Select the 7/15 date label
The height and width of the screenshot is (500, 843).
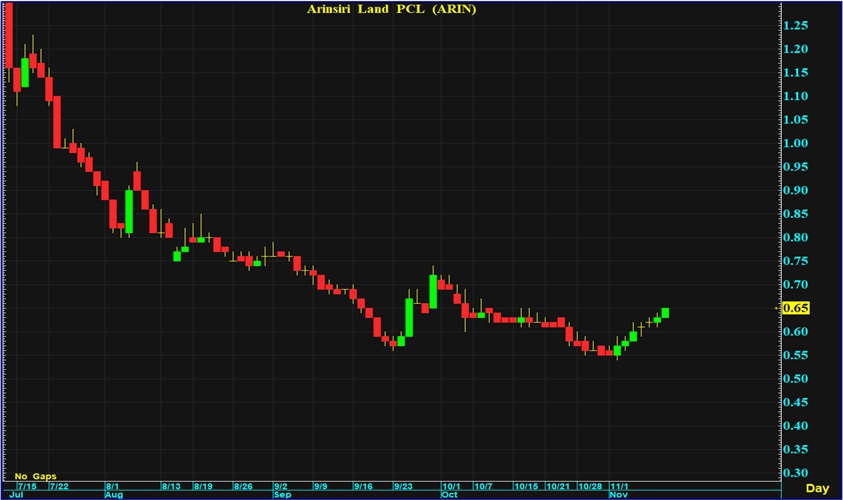(27, 486)
